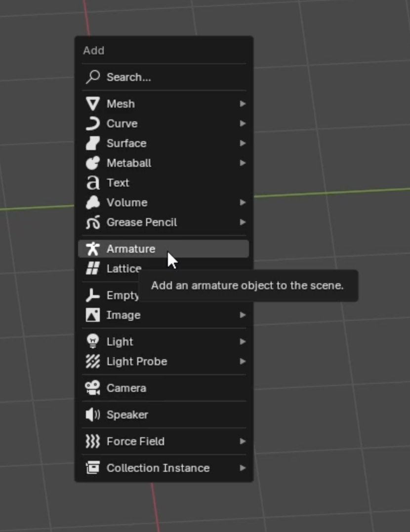Image resolution: width=410 pixels, height=532 pixels.
Task: Expand the Collection Instance submenu arrow
Action: [x=243, y=468]
